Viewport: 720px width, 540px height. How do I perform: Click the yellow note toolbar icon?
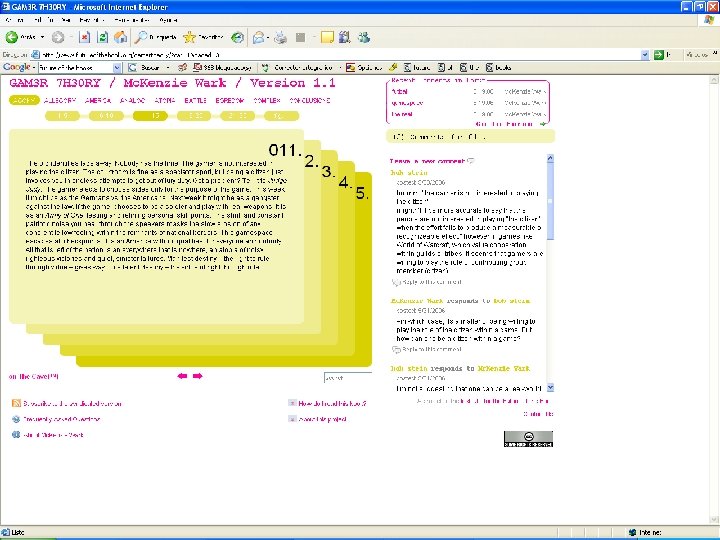(x=327, y=37)
